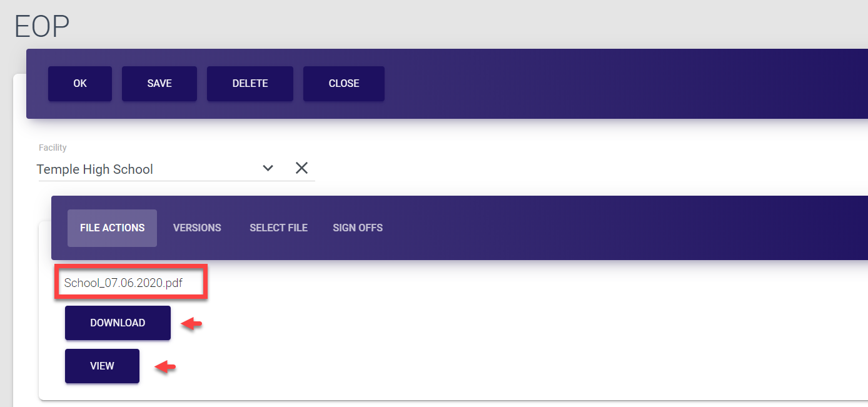Click the OK button

pyautogui.click(x=80, y=84)
